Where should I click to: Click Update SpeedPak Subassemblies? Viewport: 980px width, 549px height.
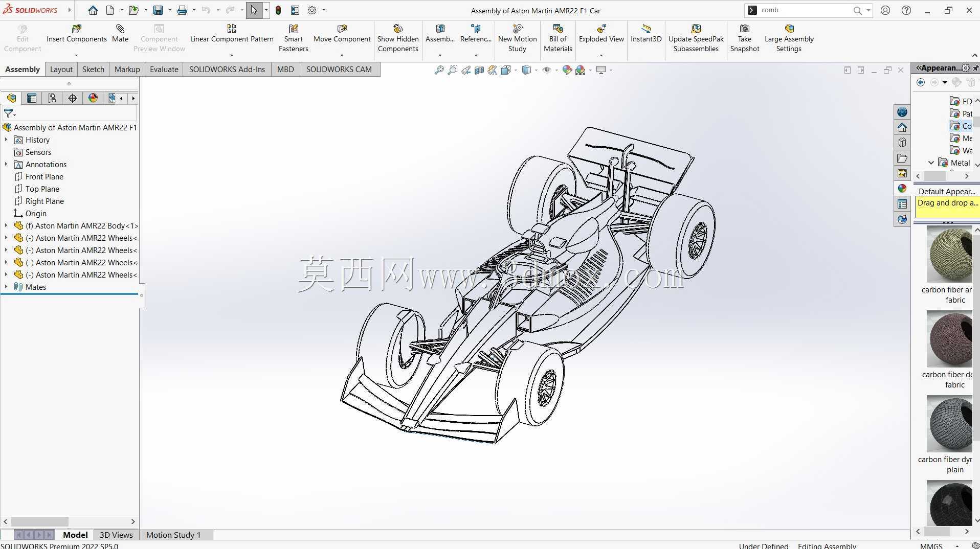click(696, 38)
